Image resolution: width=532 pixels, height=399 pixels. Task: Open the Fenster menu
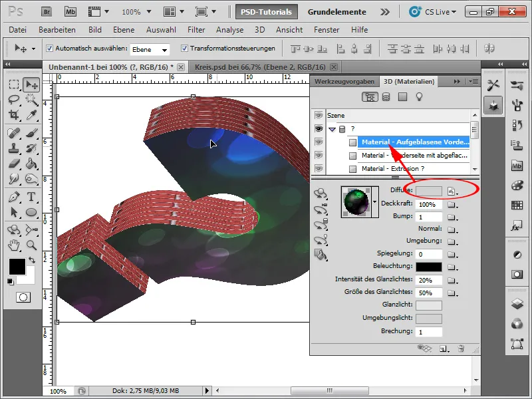pos(327,30)
